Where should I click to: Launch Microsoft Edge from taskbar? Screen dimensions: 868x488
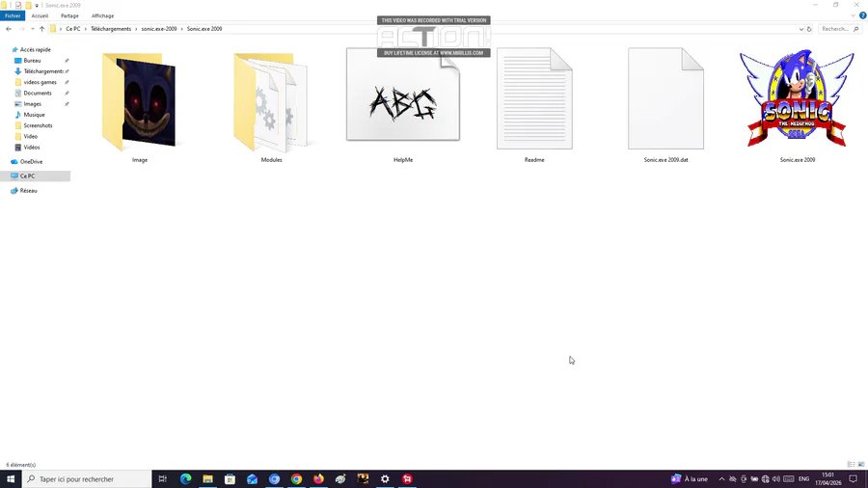[x=185, y=479]
